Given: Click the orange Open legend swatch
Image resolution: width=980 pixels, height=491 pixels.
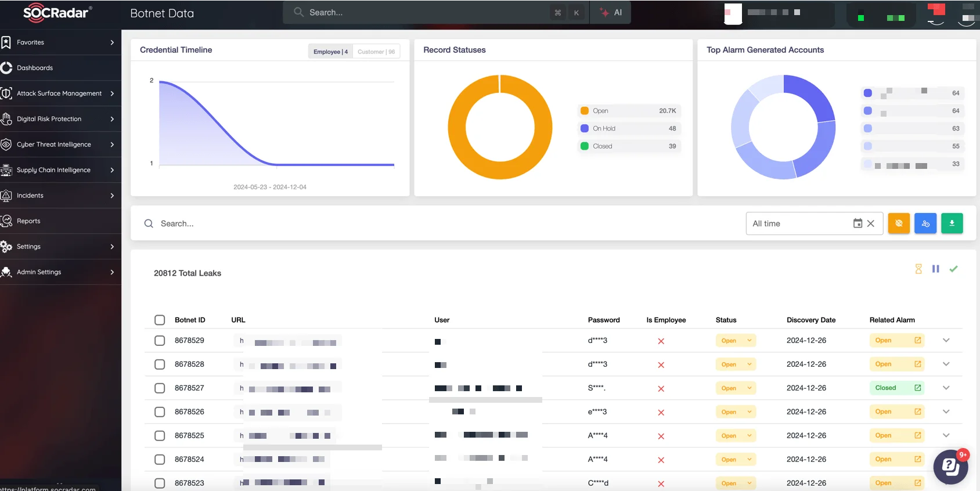Looking at the screenshot, I should point(585,111).
